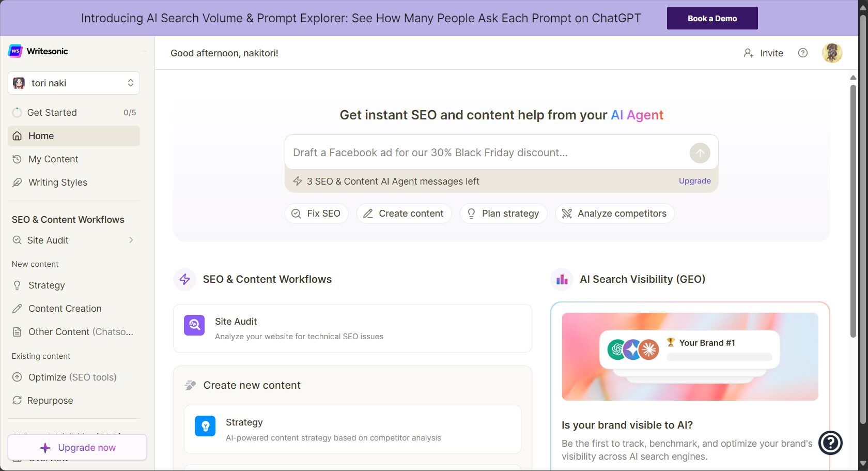
Task: Open Writing Styles page
Action: click(74, 183)
